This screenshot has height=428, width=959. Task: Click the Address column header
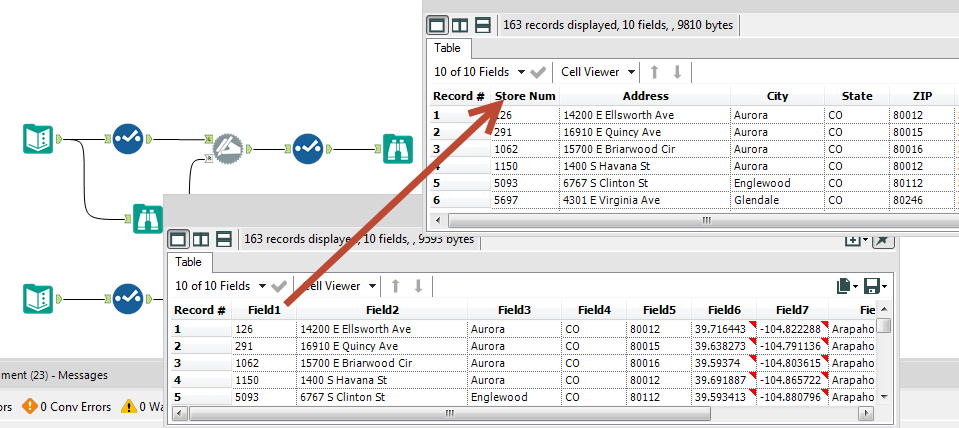[645, 96]
